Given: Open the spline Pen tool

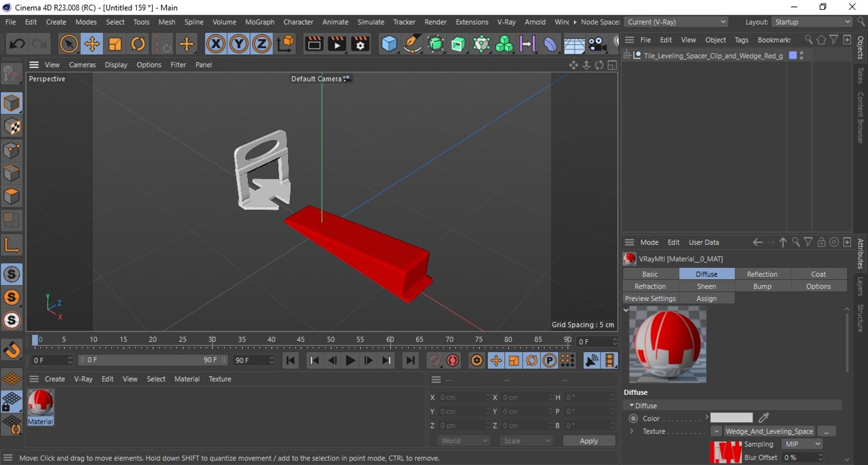Looking at the screenshot, I should click(x=412, y=44).
